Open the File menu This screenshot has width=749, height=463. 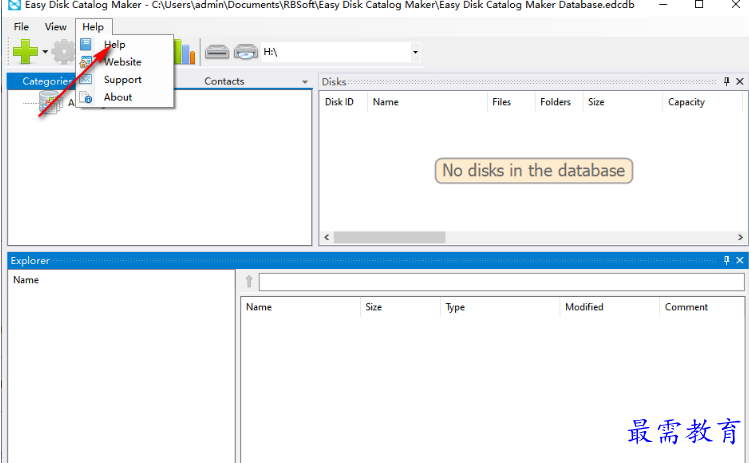(21, 27)
